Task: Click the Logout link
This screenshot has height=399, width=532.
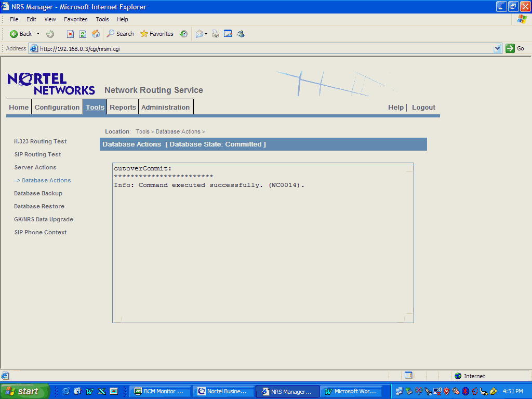Action: coord(423,107)
